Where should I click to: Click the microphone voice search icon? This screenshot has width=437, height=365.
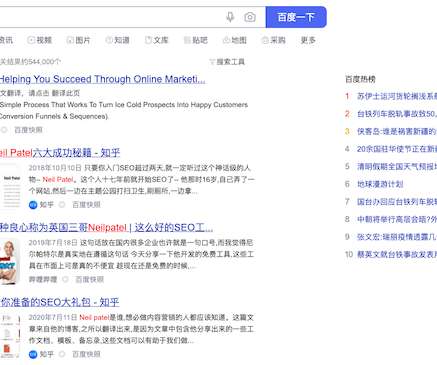[x=230, y=17]
